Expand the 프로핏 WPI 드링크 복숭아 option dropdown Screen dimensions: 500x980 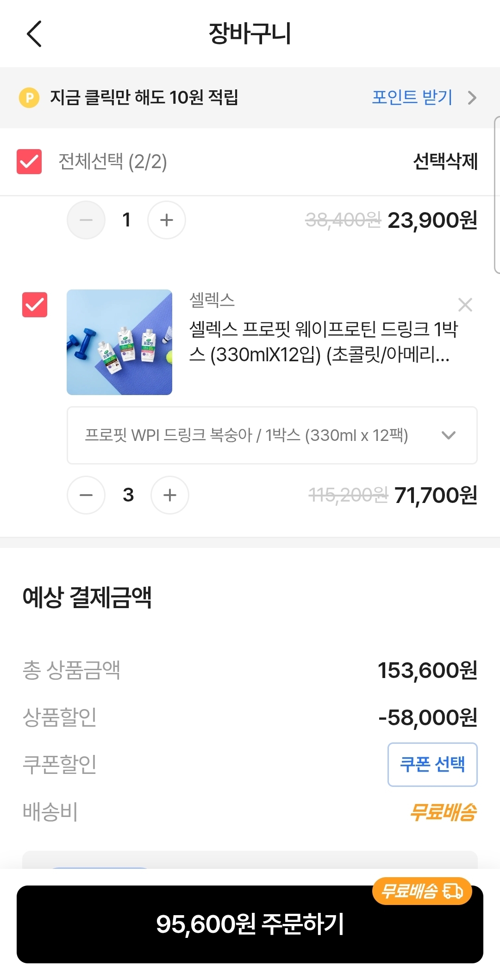coord(272,435)
